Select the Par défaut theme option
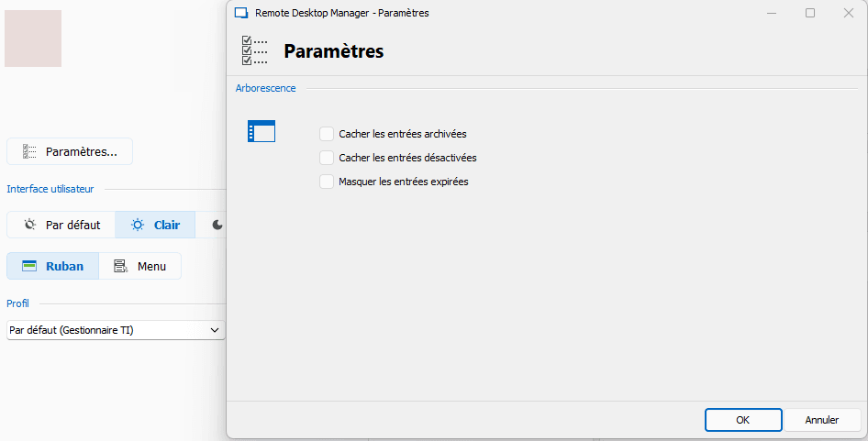The width and height of the screenshot is (868, 441). tap(61, 225)
